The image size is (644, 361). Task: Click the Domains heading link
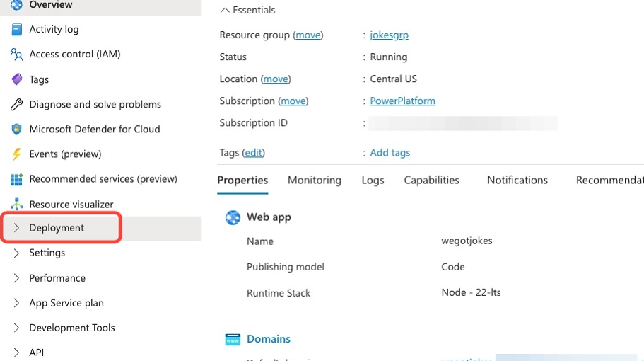coord(268,339)
